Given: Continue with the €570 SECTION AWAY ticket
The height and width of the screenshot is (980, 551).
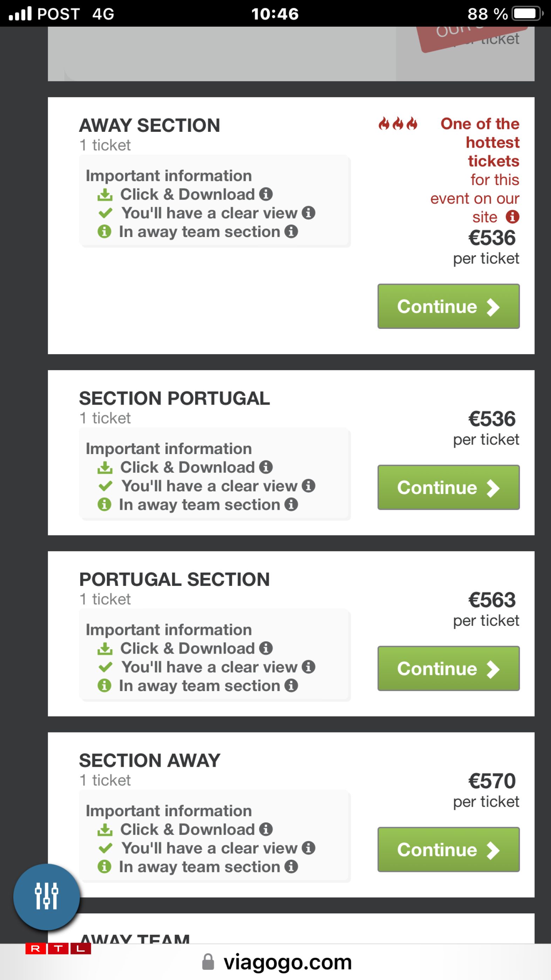Looking at the screenshot, I should 448,850.
